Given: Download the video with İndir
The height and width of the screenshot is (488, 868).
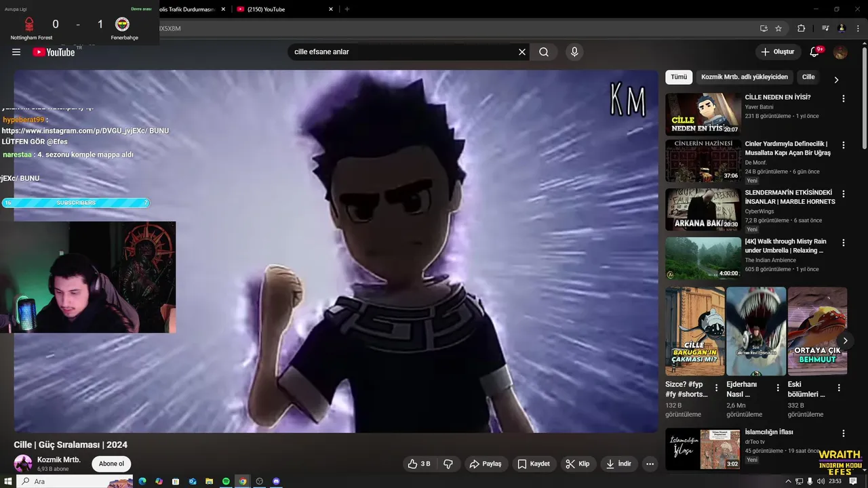Looking at the screenshot, I should coord(618,464).
